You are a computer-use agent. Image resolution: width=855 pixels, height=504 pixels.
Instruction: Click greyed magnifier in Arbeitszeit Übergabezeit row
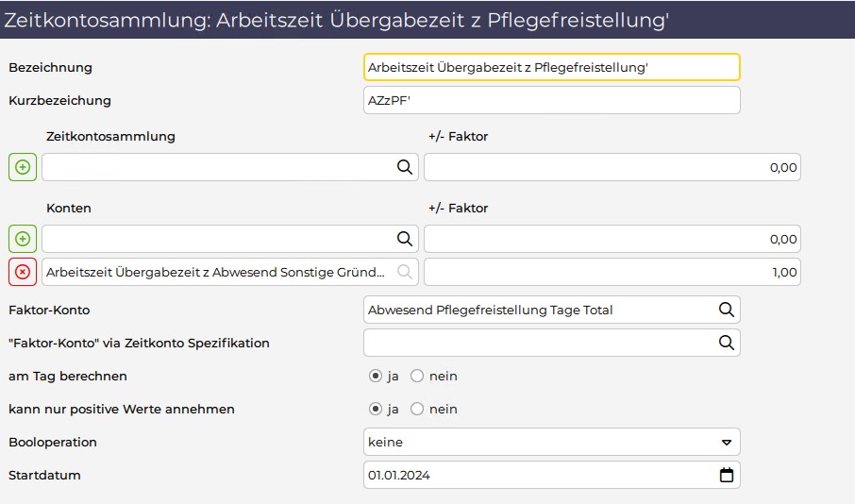405,272
